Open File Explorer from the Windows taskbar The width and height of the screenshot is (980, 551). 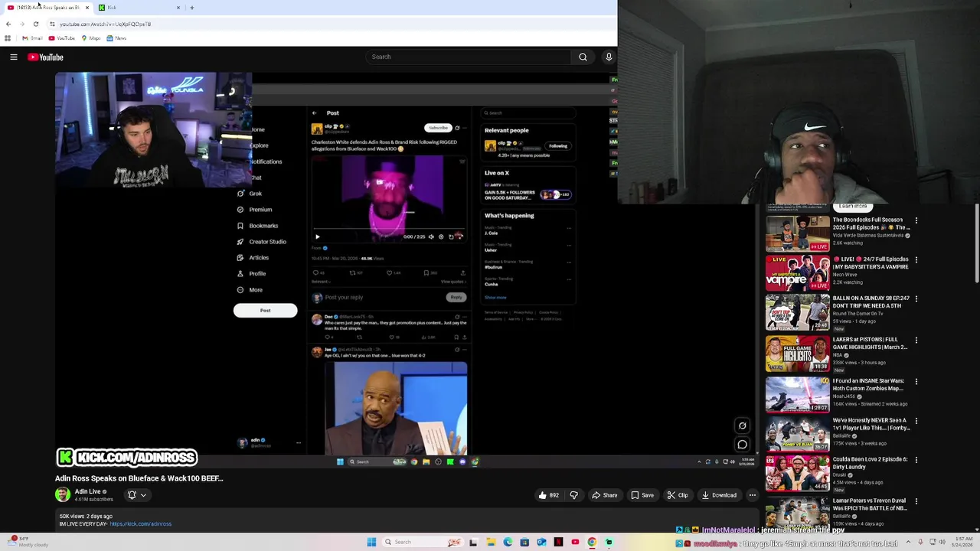click(491, 542)
